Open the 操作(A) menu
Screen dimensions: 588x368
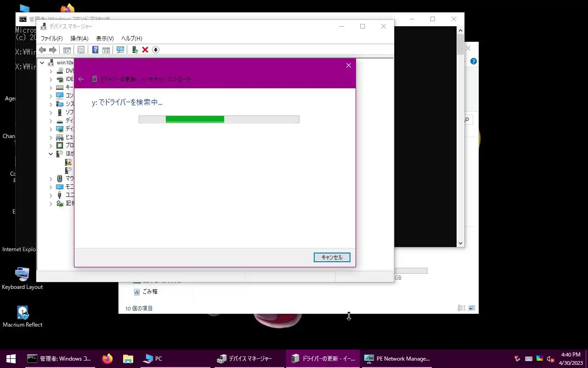click(x=79, y=39)
